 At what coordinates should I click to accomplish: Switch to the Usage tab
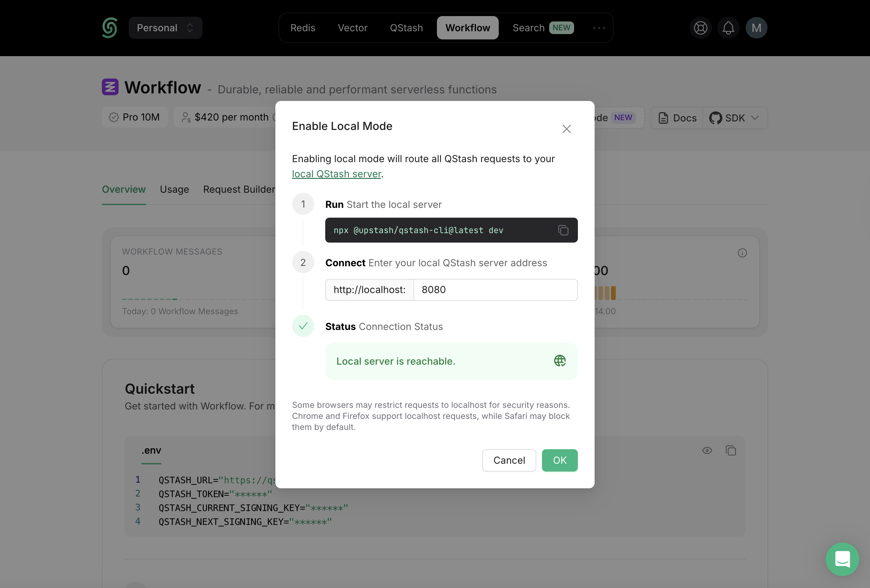(174, 189)
